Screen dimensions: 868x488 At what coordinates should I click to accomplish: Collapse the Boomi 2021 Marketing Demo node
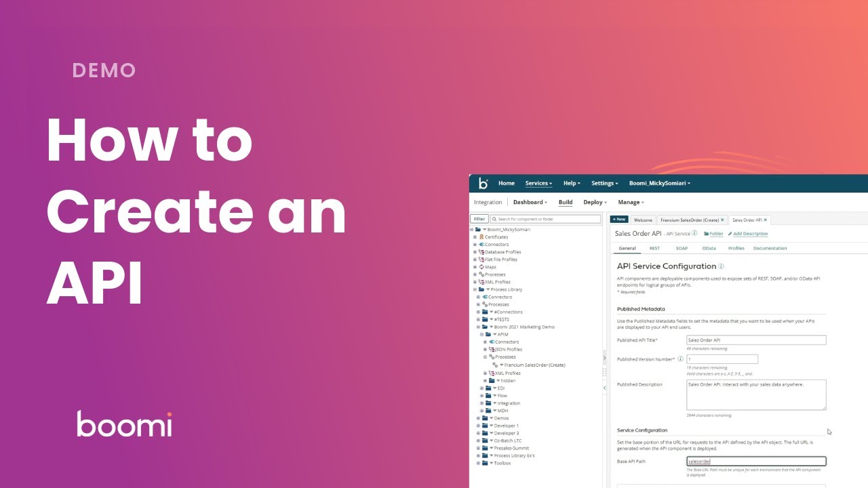tap(478, 327)
